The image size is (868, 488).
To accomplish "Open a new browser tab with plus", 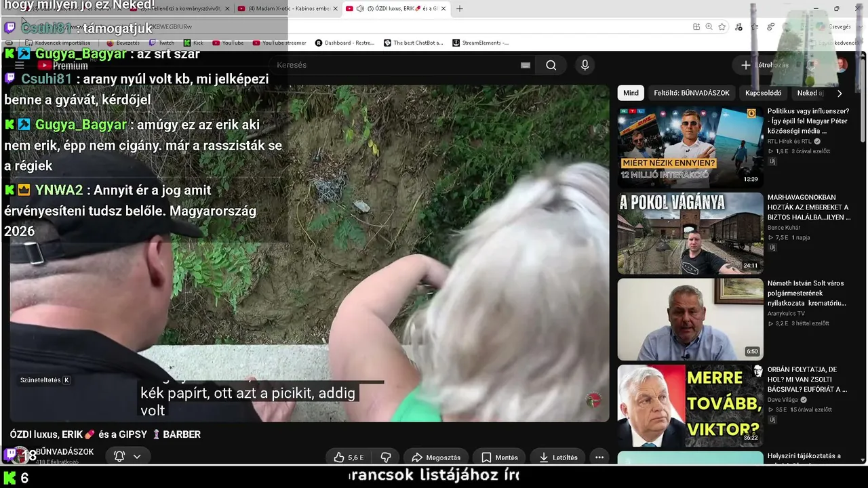I will (x=460, y=9).
